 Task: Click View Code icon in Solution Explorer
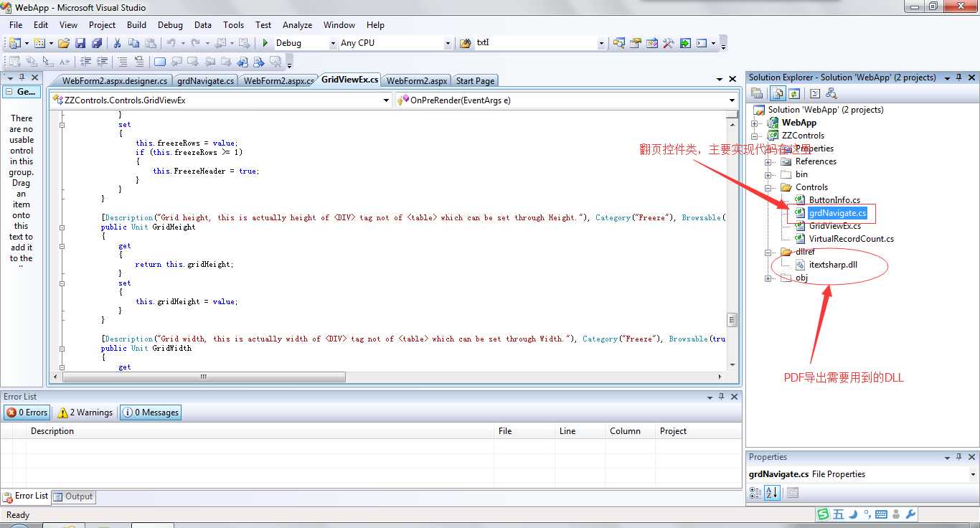point(815,93)
